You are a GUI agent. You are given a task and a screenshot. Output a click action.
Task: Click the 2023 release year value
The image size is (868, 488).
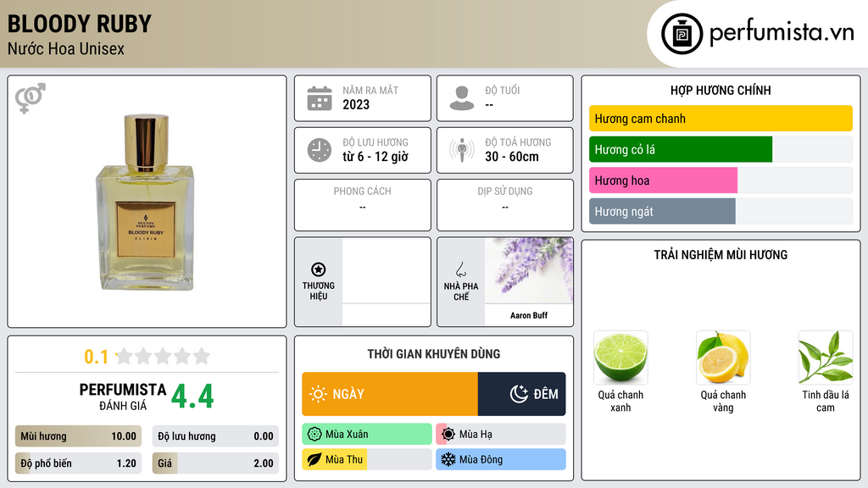[x=356, y=104]
